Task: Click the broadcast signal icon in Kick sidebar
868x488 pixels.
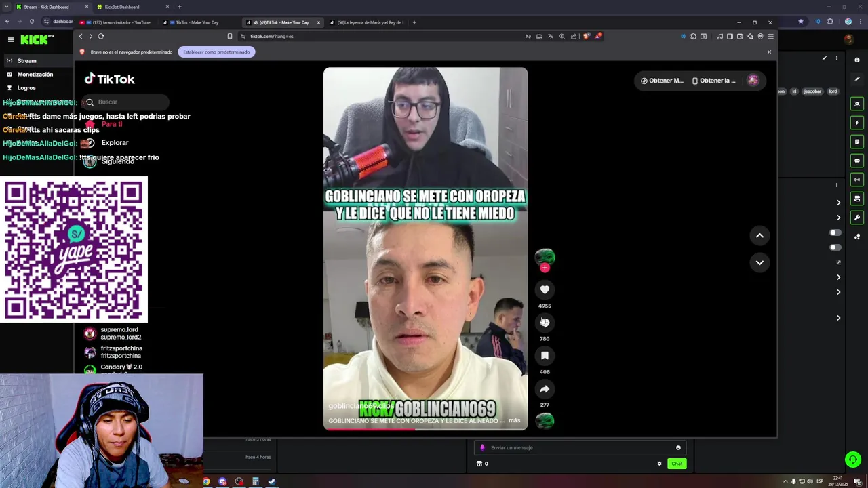Action: pos(857,180)
